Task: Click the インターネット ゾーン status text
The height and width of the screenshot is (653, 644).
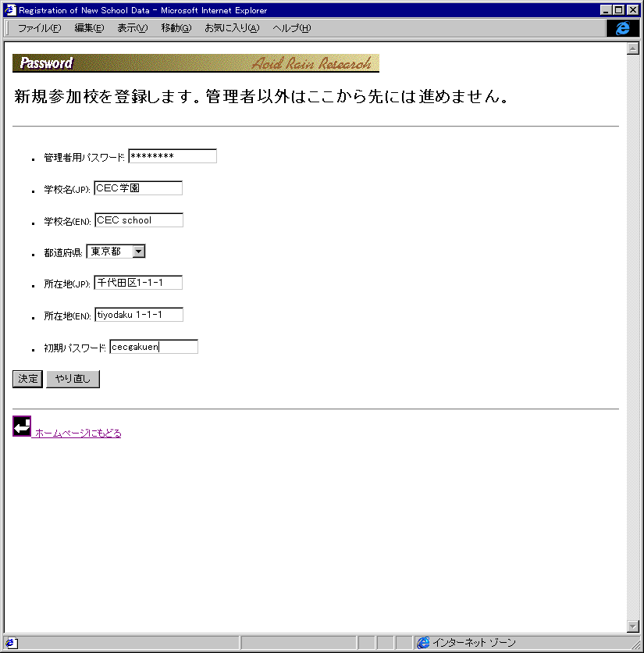Action: pos(474,643)
